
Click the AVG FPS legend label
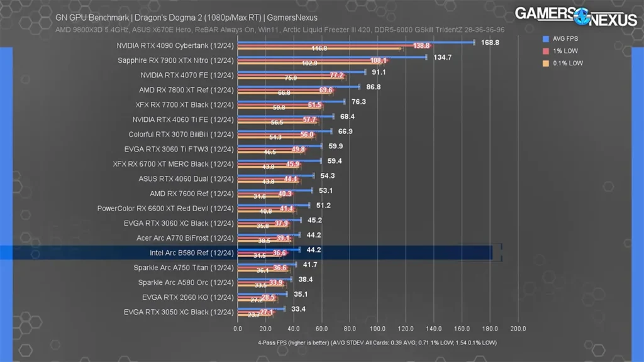point(565,38)
